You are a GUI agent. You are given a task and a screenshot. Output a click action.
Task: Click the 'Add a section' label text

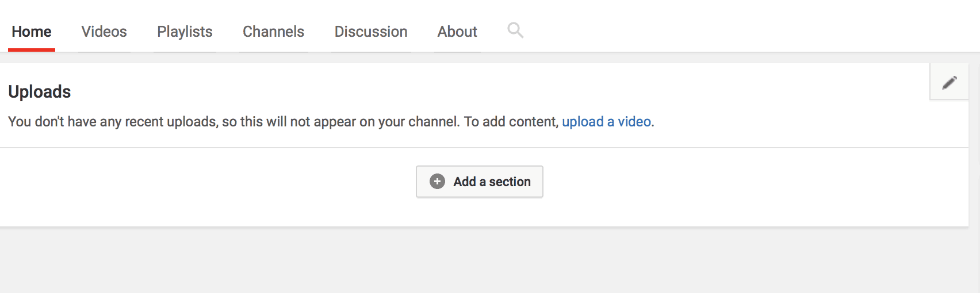[x=492, y=182]
